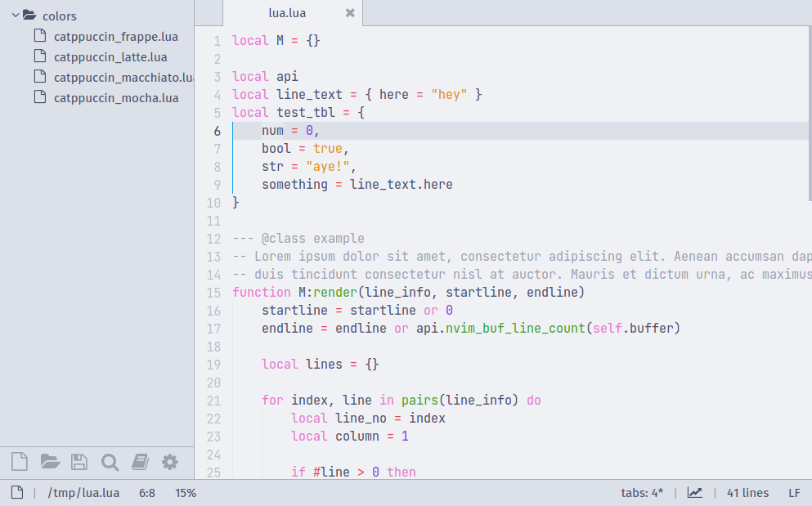The height and width of the screenshot is (506, 812).
Task: Click line number 15 in the gutter
Action: tap(214, 293)
